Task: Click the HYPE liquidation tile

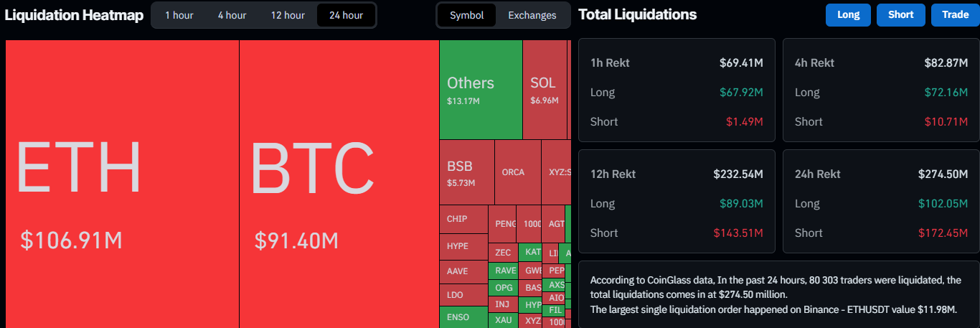Action: tap(463, 246)
